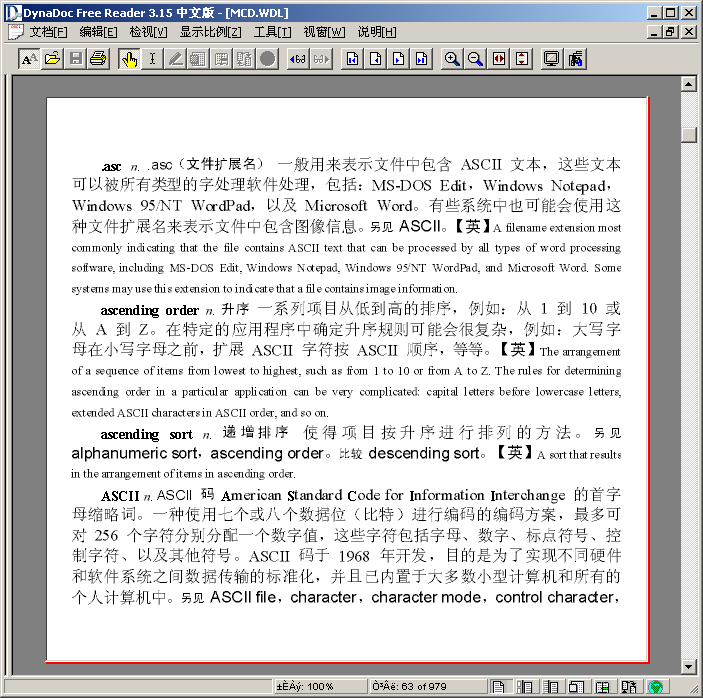Open the 视窗[W] menu
The width and height of the screenshot is (703, 698).
tap(324, 32)
